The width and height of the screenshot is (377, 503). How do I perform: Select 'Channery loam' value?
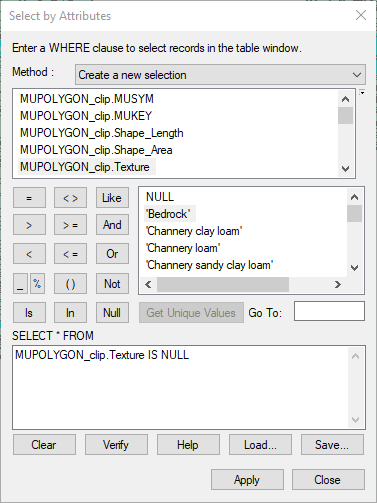click(183, 248)
